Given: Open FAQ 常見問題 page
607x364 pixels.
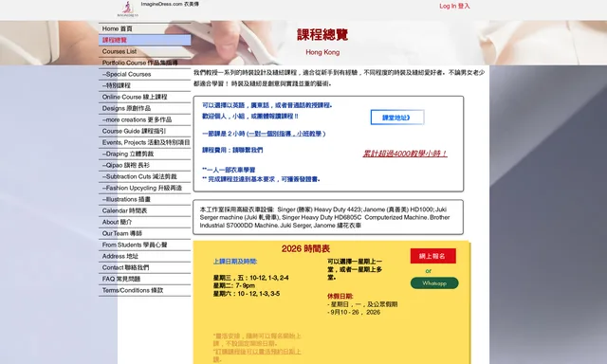Looking at the screenshot, I should point(144,279).
